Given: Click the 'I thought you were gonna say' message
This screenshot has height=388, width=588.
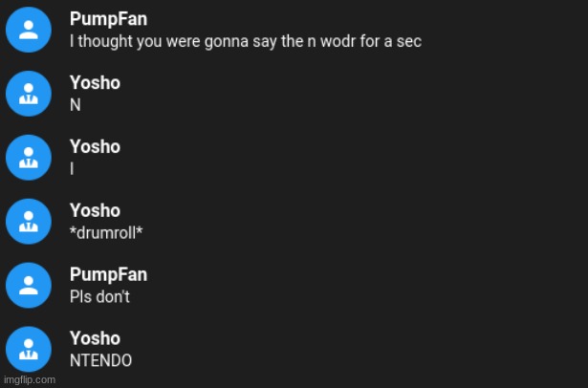Looking at the screenshot, I should tap(246, 41).
